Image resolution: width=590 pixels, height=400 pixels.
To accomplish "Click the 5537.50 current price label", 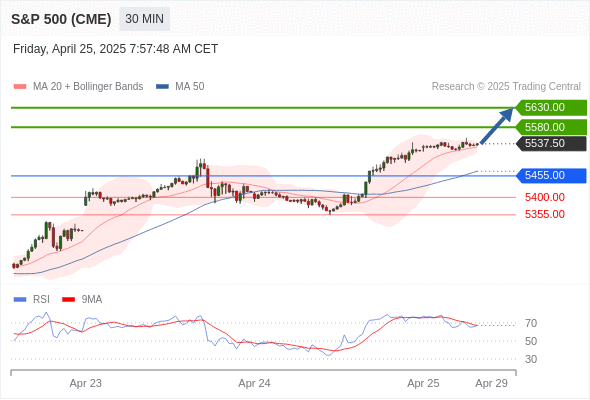I will coord(551,143).
